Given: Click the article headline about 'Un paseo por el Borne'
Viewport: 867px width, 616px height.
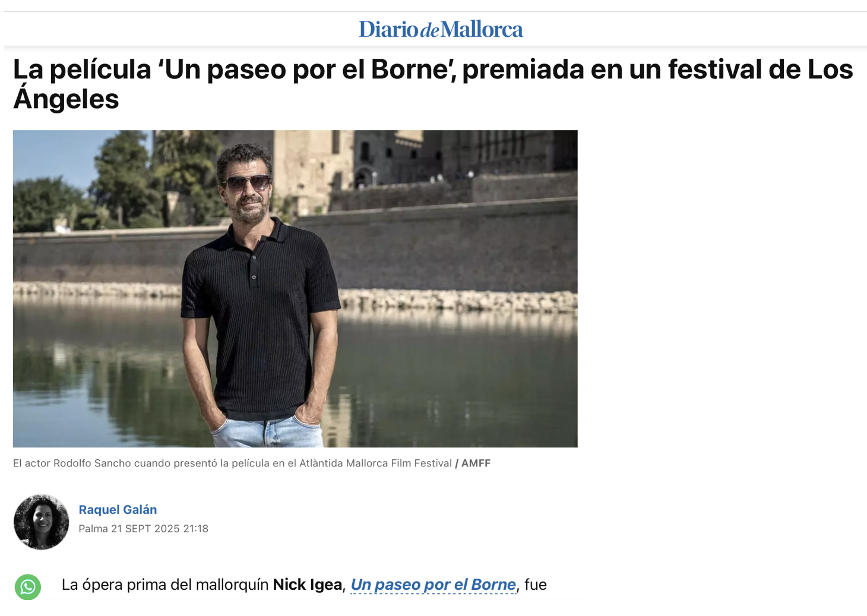Looking at the screenshot, I should tap(433, 84).
